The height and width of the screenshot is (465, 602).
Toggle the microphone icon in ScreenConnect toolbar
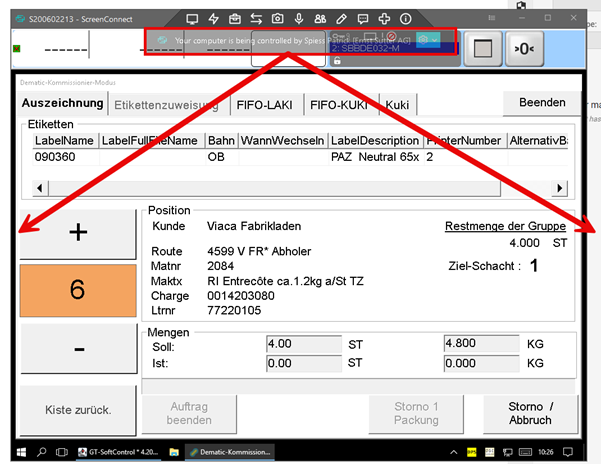tap(298, 19)
